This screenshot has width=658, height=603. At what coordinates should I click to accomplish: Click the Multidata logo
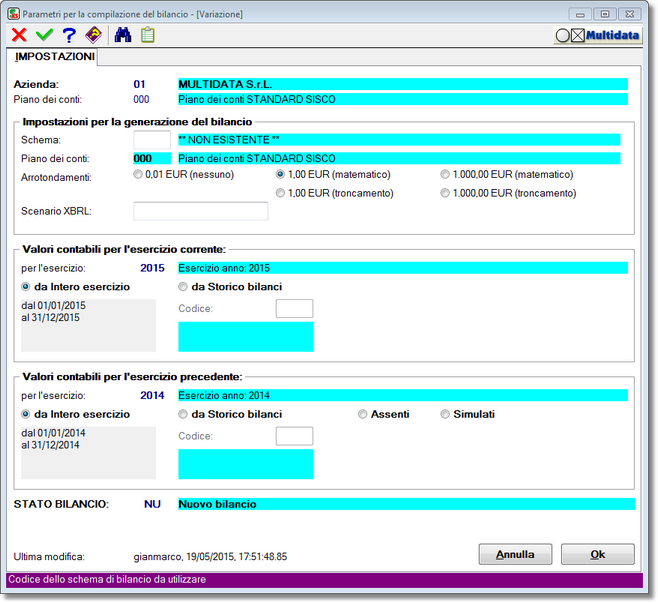pos(597,35)
